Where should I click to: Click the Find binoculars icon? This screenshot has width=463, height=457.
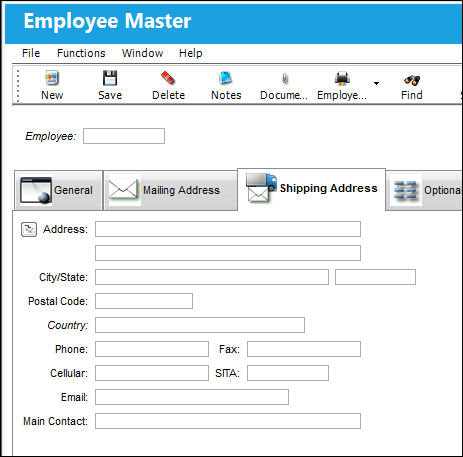tap(412, 79)
